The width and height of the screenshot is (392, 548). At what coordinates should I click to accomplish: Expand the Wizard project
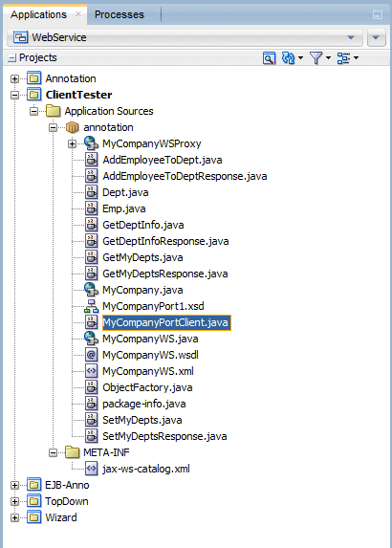[x=14, y=518]
